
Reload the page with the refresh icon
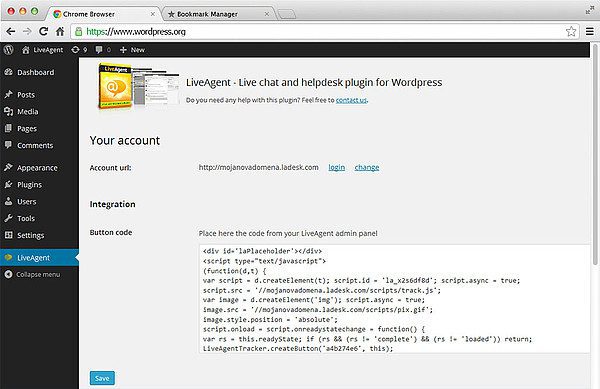[x=44, y=31]
